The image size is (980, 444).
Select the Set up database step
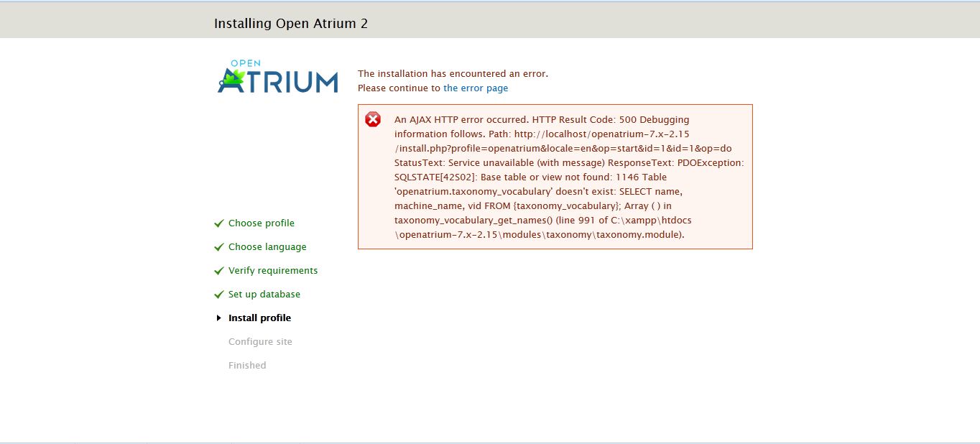(264, 294)
